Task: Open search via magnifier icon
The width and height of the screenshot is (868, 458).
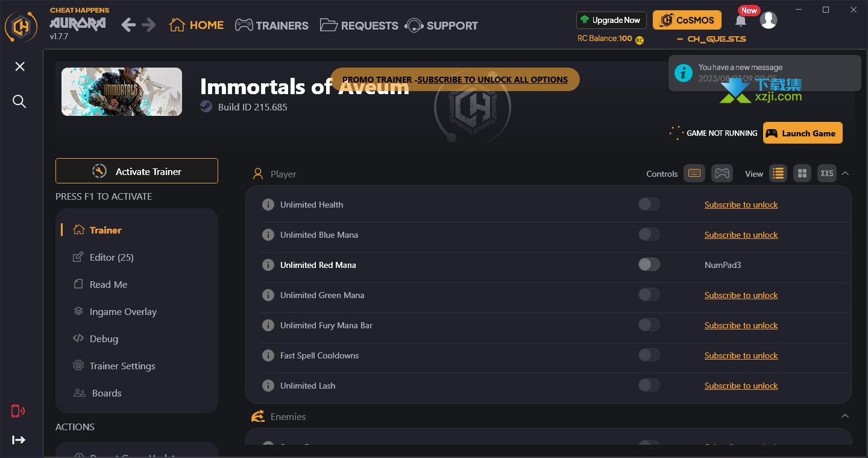Action: (19, 101)
